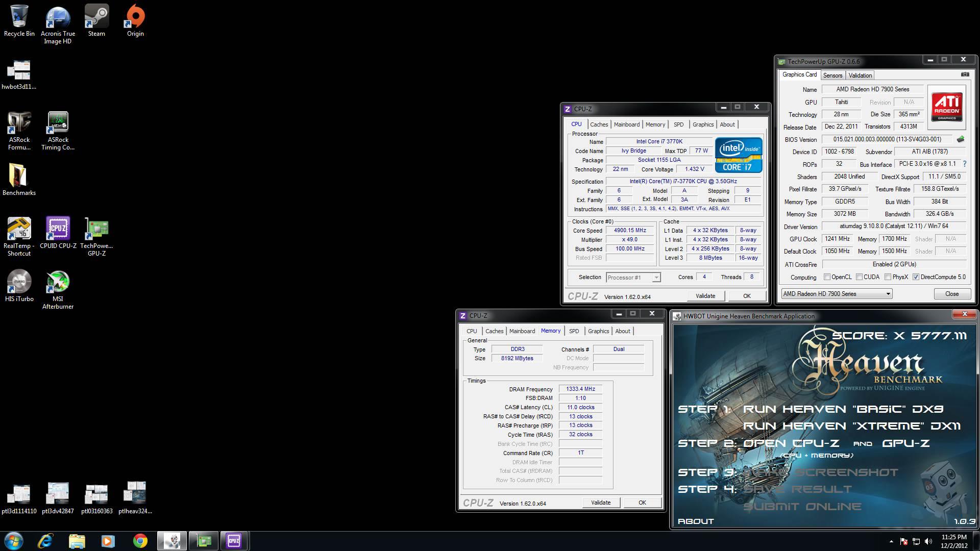Open About tab in lower CPU-Z window

pyautogui.click(x=622, y=331)
